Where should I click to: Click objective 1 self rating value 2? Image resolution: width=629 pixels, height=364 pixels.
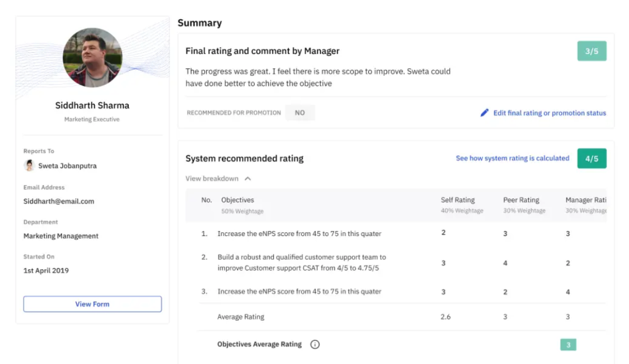(x=443, y=233)
